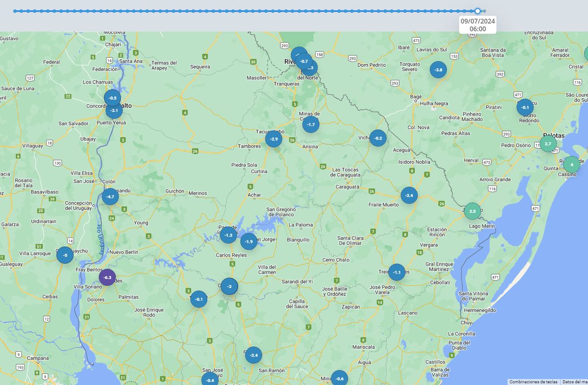Image resolution: width=588 pixels, height=385 pixels.
Task: Click the -3.1 marker near Salto
Action: [x=114, y=111]
